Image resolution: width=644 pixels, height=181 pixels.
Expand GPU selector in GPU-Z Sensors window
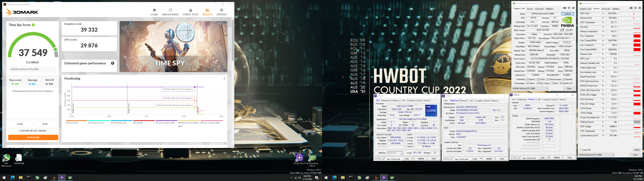click(613, 155)
